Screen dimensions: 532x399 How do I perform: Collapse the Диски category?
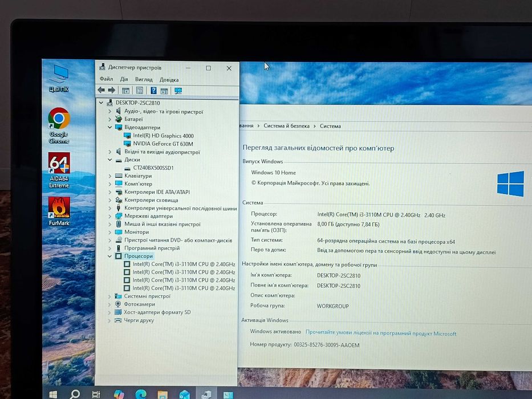109,160
